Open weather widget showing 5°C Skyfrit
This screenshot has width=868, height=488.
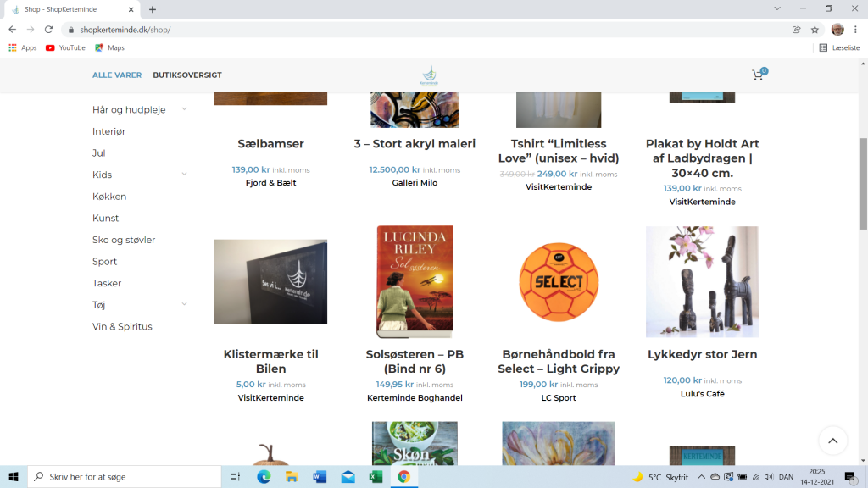[x=660, y=477]
